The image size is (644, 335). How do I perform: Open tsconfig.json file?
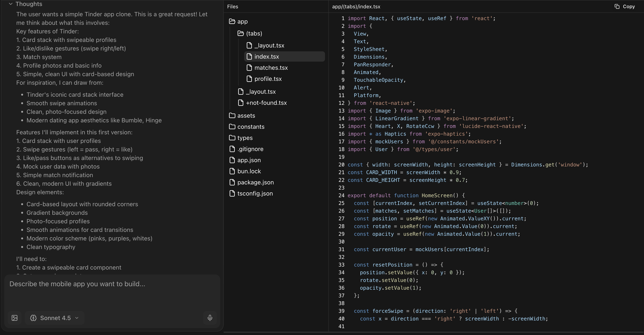pyautogui.click(x=255, y=194)
